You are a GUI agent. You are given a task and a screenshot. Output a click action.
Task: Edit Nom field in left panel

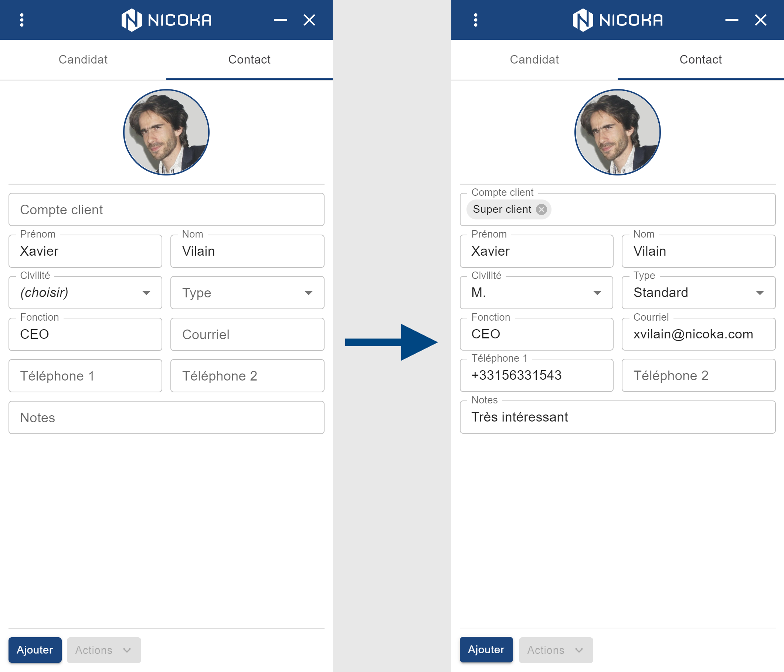(247, 251)
